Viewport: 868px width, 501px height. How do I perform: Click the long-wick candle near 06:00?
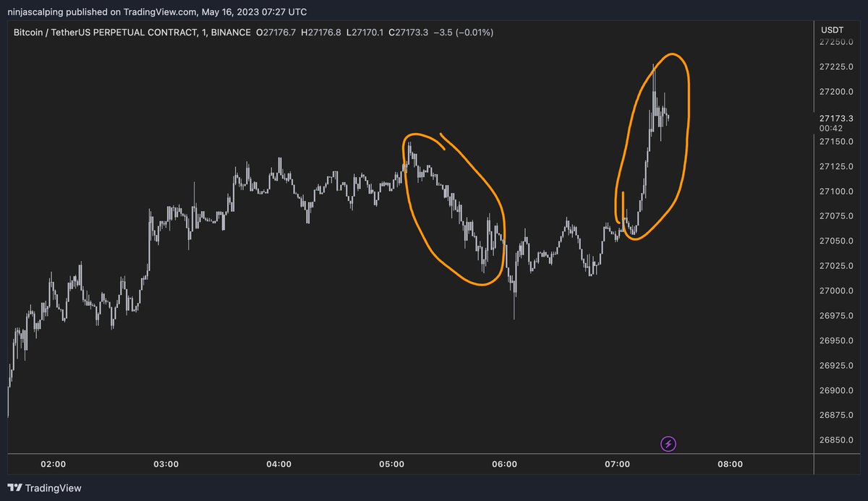pos(514,296)
